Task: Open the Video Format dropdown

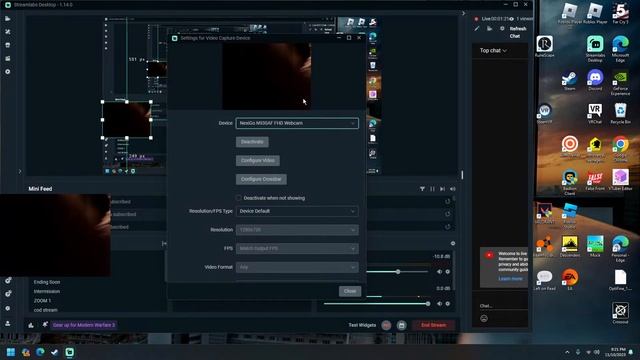Action: (297, 267)
